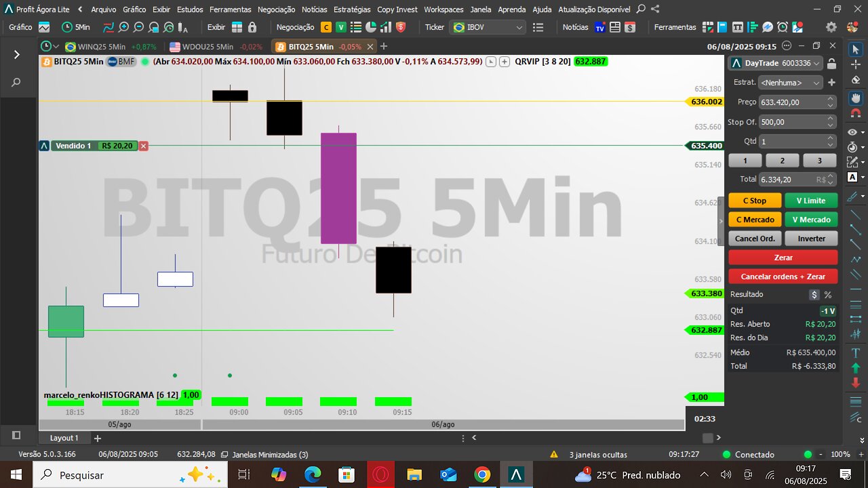The image size is (868, 488).
Task: Switch to the WINQ25 5Min tab
Action: coord(112,47)
